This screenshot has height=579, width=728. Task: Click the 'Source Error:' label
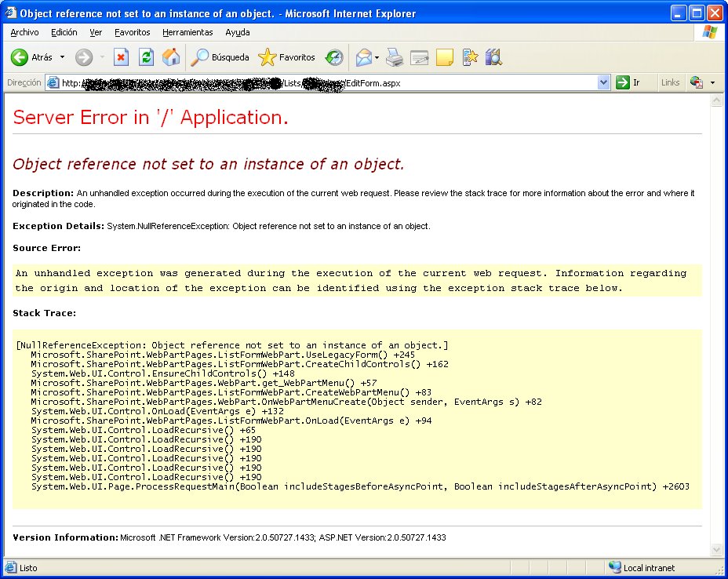pyautogui.click(x=46, y=248)
